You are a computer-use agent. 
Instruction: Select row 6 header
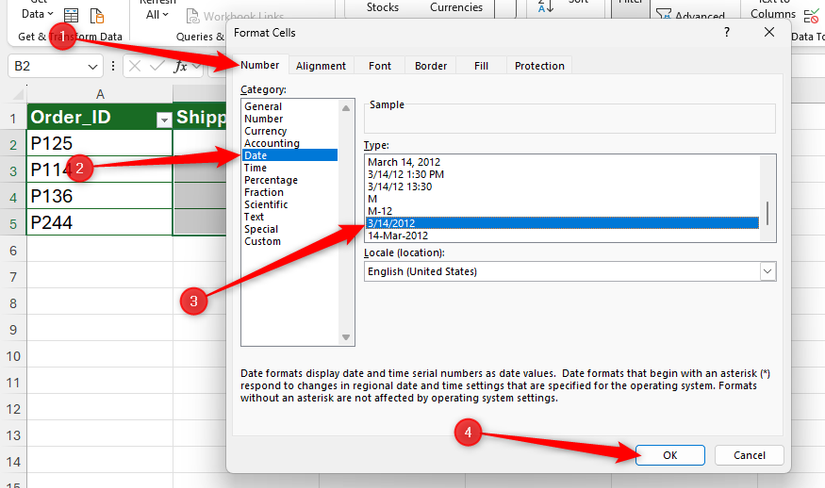(13, 251)
